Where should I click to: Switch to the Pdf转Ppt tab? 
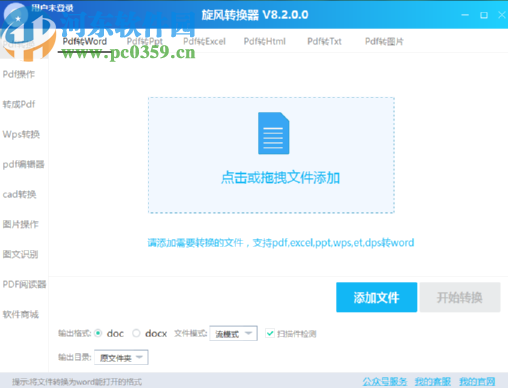pyautogui.click(x=145, y=41)
